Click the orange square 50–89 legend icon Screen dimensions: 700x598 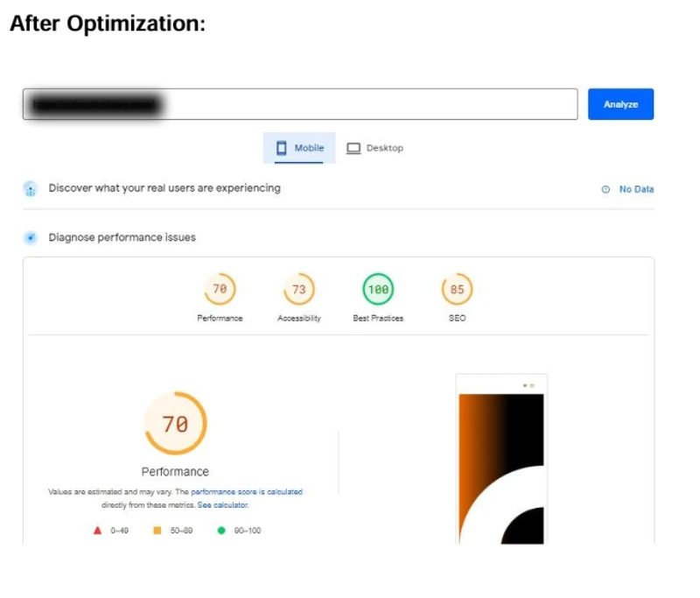(157, 531)
